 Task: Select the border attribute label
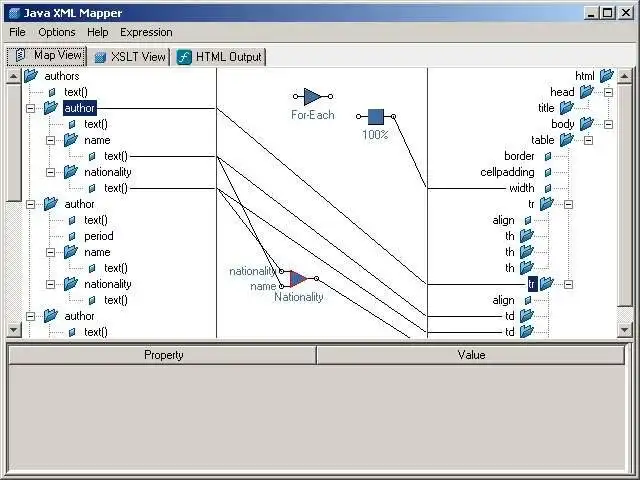coord(519,156)
